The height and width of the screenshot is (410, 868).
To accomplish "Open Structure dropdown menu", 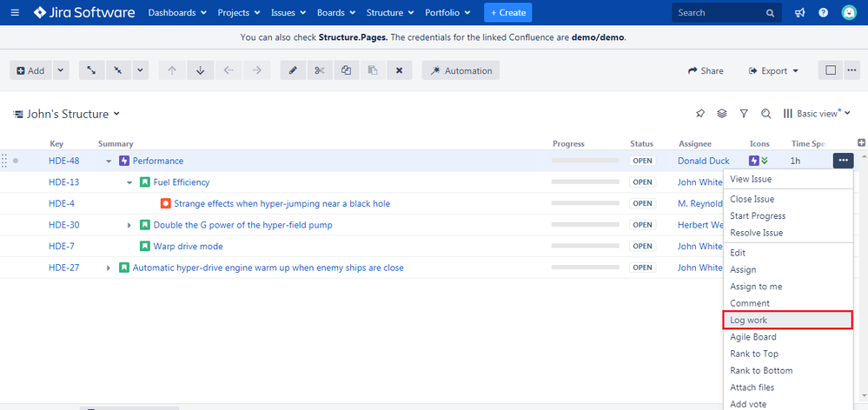I will click(390, 12).
